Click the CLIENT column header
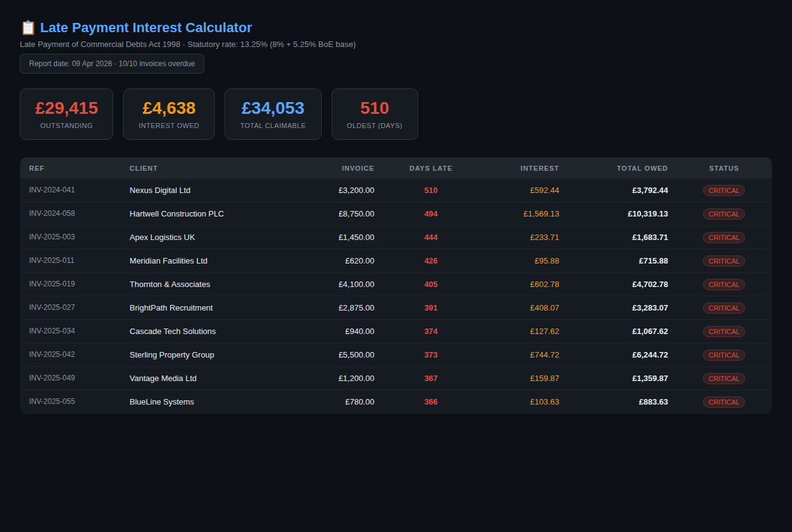 [144, 168]
